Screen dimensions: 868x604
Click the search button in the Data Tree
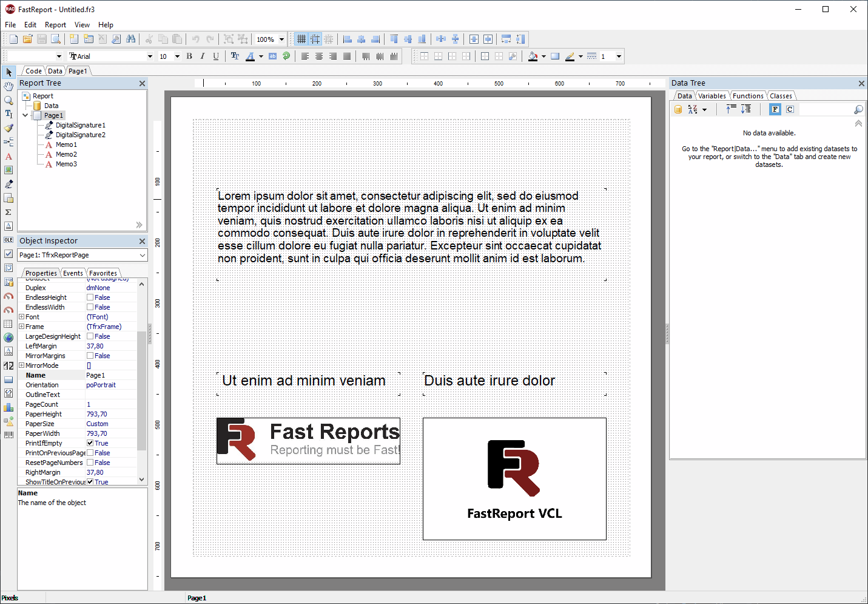point(858,109)
